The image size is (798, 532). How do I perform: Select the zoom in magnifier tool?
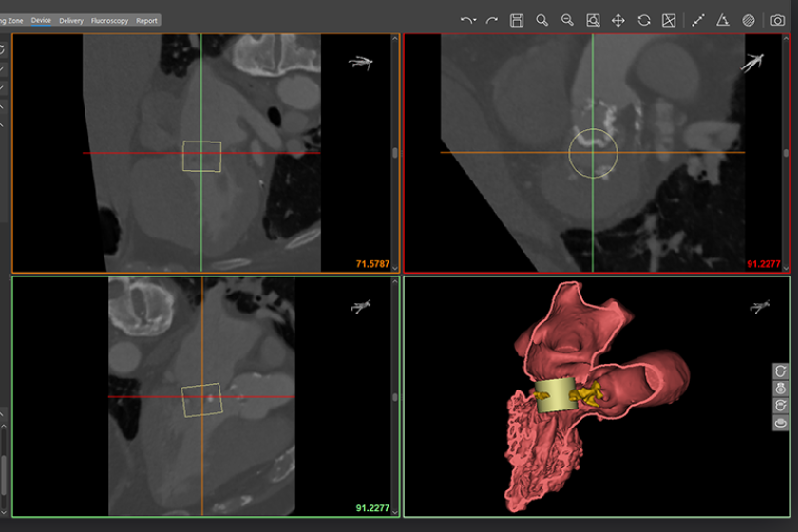point(542,20)
